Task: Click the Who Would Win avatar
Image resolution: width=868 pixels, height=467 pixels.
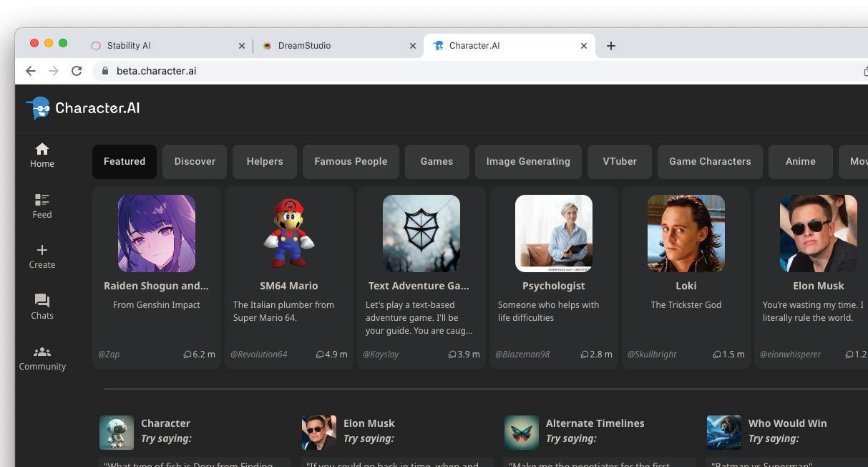Action: click(724, 433)
